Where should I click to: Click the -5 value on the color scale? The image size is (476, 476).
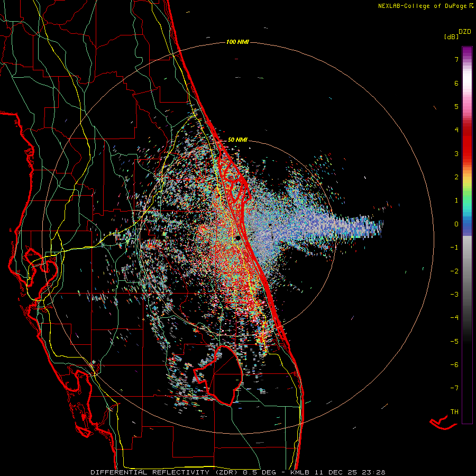pyautogui.click(x=454, y=341)
